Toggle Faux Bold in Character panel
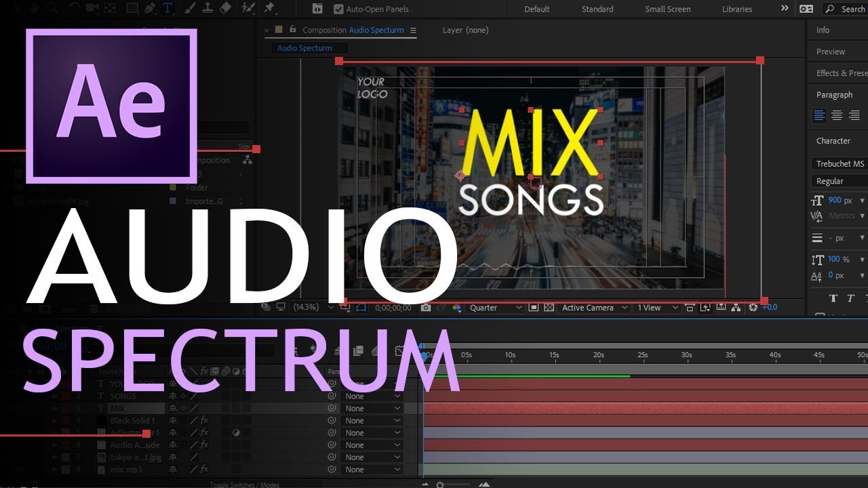868x488 pixels. [x=833, y=298]
